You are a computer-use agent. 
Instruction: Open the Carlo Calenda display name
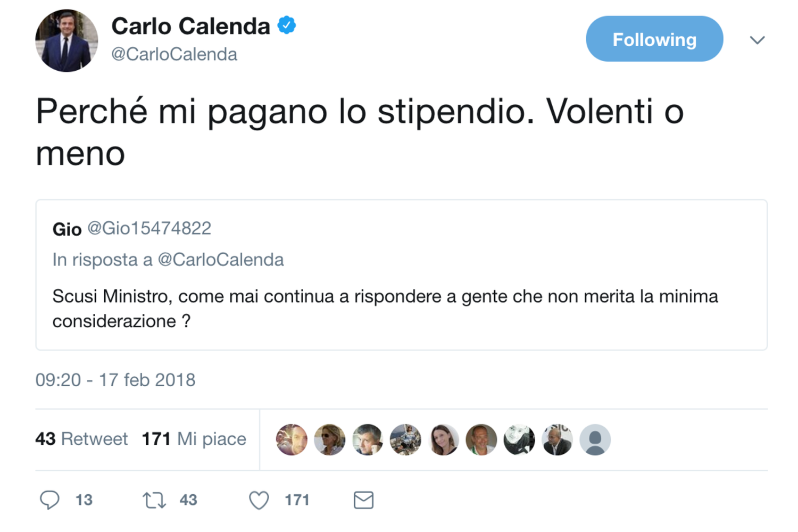tap(190, 26)
